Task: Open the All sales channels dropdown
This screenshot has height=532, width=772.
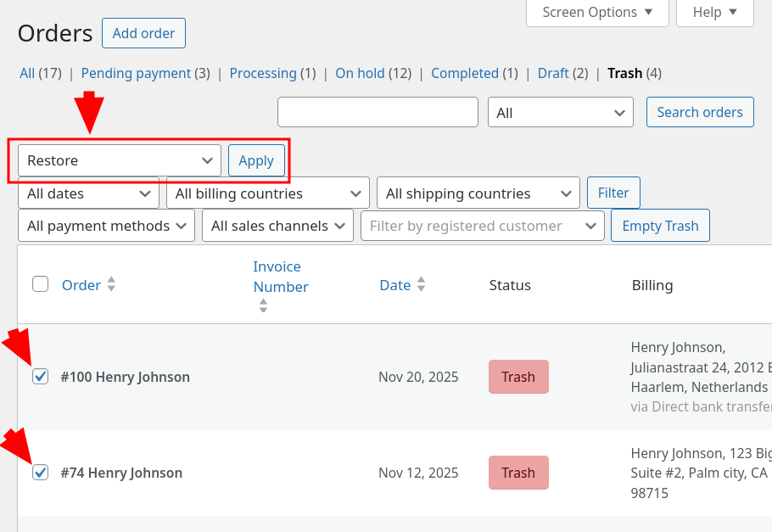Action: pos(278,226)
